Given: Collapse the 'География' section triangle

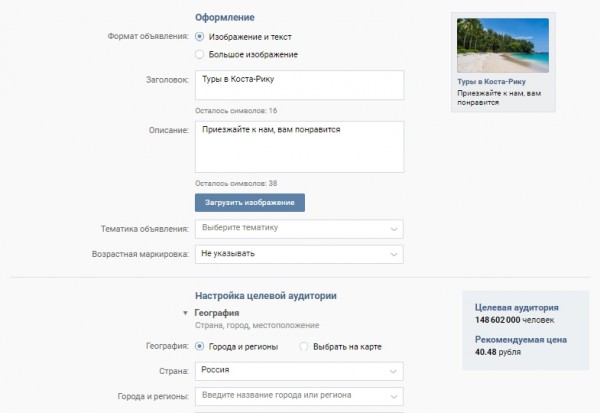Looking at the screenshot, I should 185,313.
